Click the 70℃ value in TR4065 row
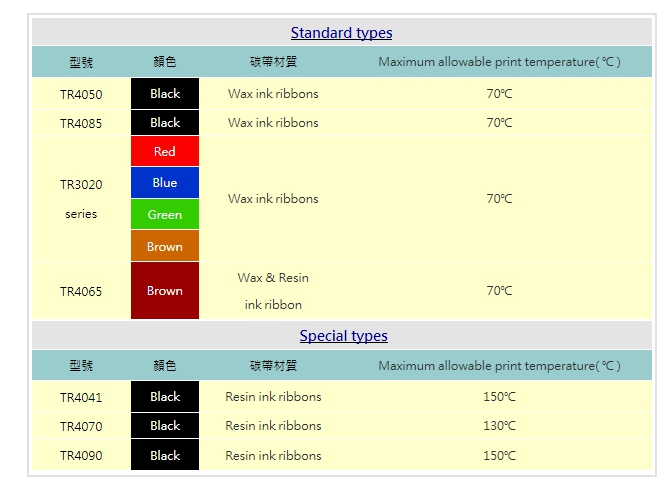This screenshot has width=672, height=493. (x=499, y=291)
